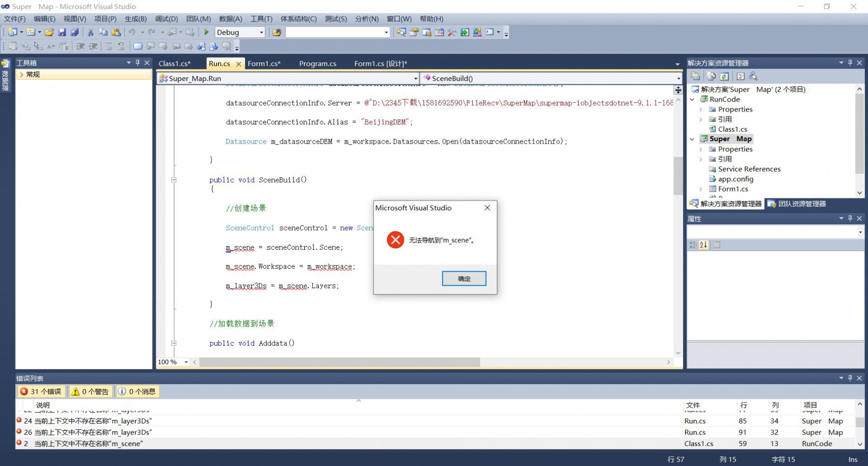Open the SceneBuild() member dropdown
This screenshot has height=466, width=868.
pos(678,78)
